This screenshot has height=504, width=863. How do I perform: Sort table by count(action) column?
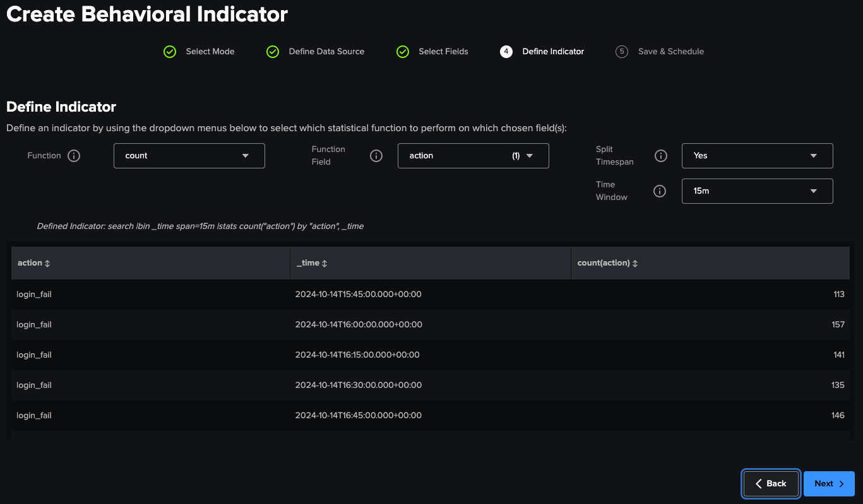tap(607, 263)
